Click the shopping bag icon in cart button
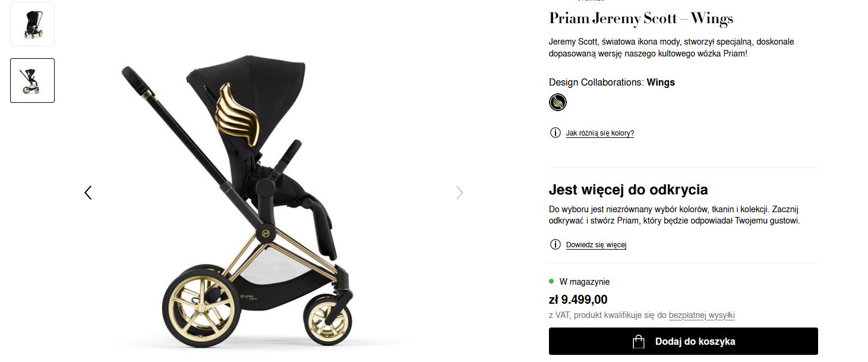The width and height of the screenshot is (868, 362). (x=639, y=341)
